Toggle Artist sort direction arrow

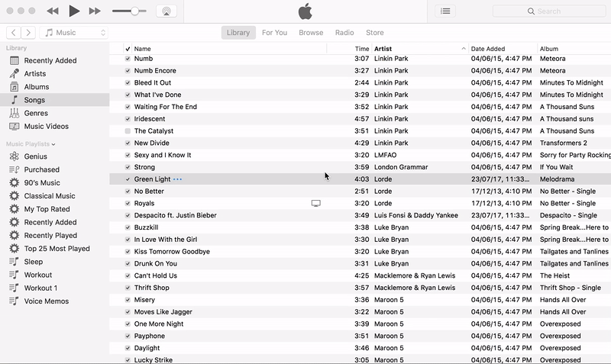[464, 49]
